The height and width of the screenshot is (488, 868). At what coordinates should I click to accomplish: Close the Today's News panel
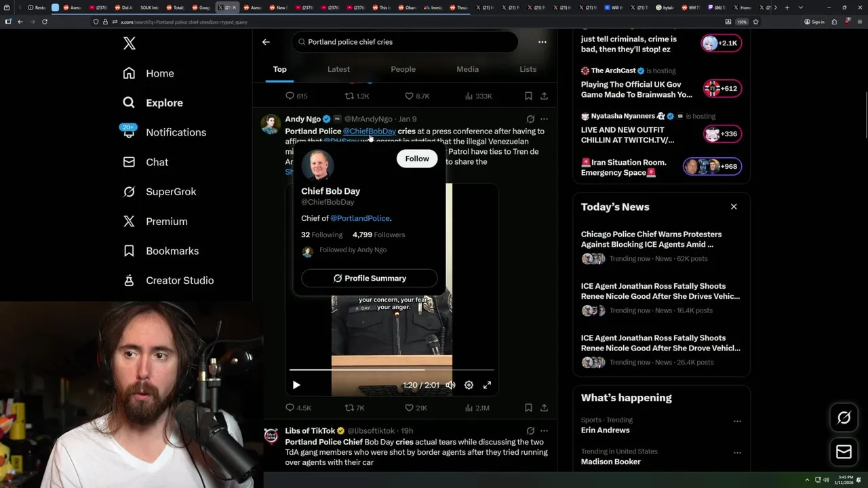tap(734, 207)
